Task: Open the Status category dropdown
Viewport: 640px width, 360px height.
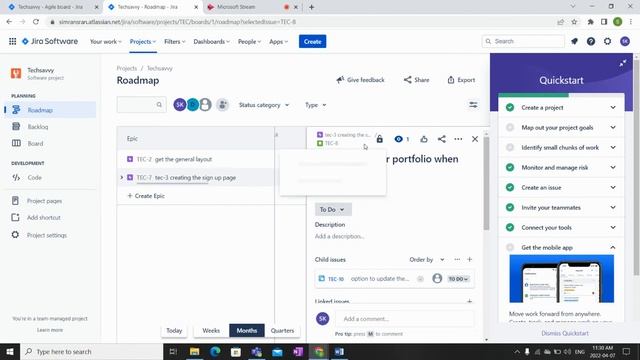Action: point(264,105)
